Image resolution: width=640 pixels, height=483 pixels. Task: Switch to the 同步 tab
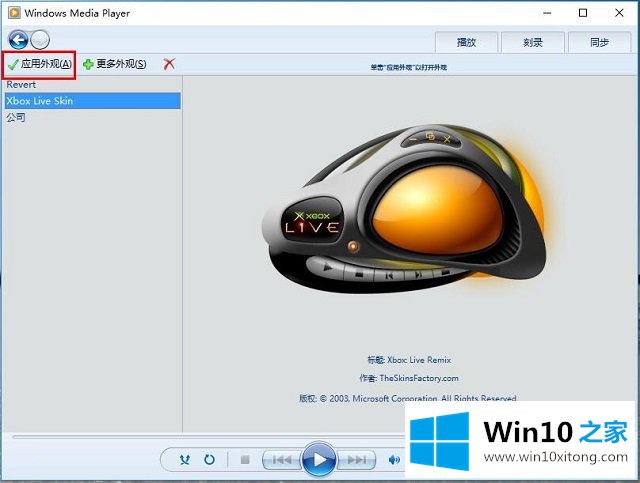click(x=599, y=42)
